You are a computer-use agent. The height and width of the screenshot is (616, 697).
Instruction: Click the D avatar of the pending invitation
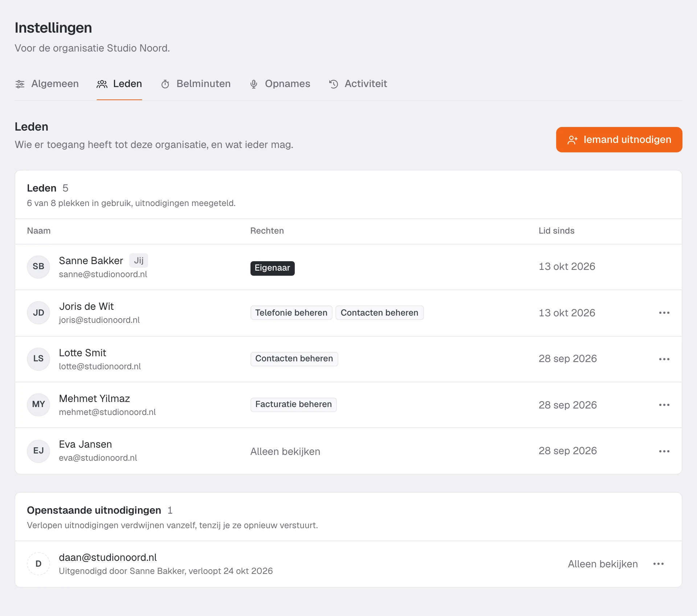point(38,564)
